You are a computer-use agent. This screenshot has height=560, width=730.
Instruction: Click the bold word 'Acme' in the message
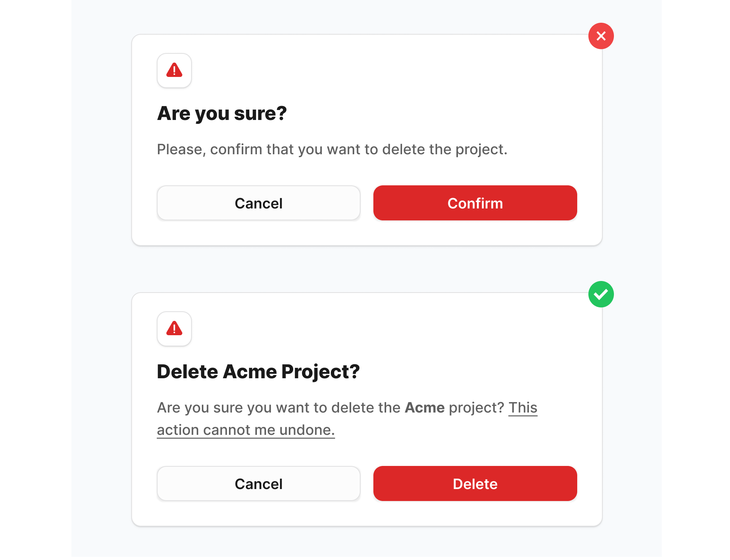click(x=424, y=407)
